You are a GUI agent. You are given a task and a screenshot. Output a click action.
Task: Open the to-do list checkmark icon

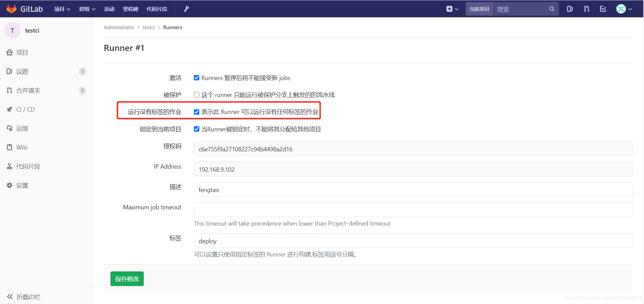tap(603, 9)
